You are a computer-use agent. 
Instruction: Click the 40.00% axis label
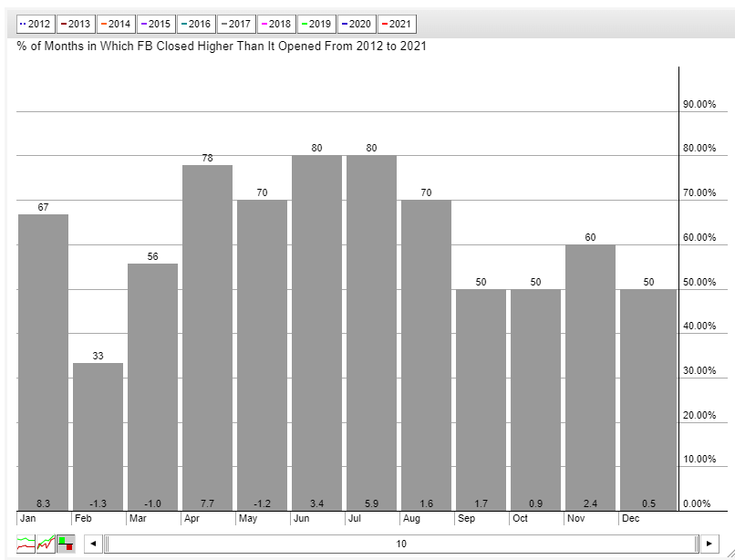(x=699, y=326)
